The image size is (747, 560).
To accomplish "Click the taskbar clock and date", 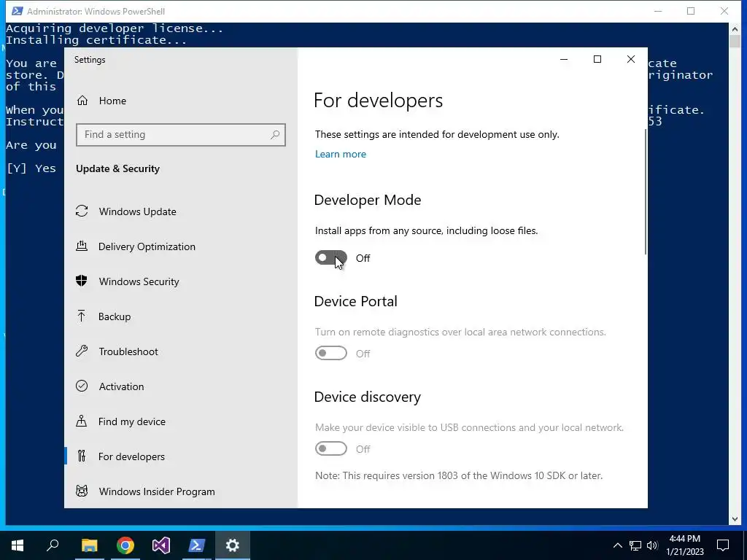I will click(685, 545).
